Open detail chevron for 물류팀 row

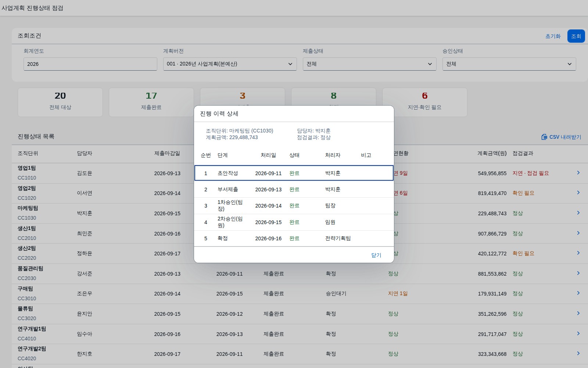tap(578, 313)
